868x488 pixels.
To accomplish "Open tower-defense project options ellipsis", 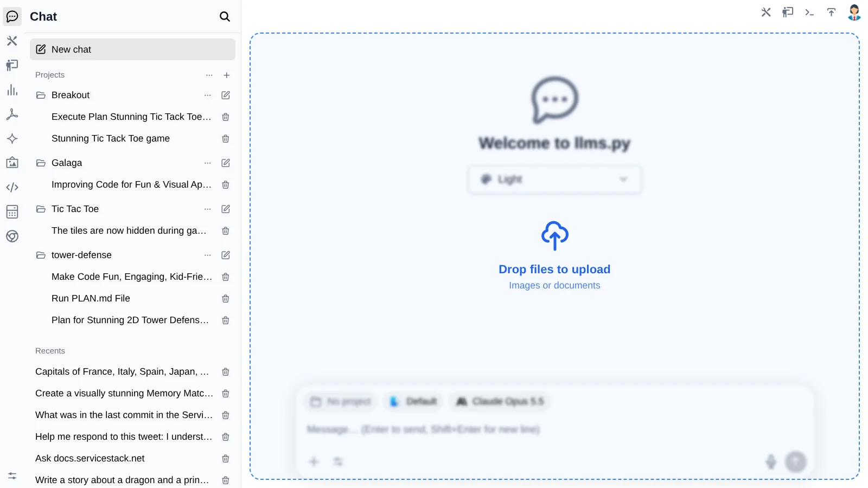I will (208, 255).
